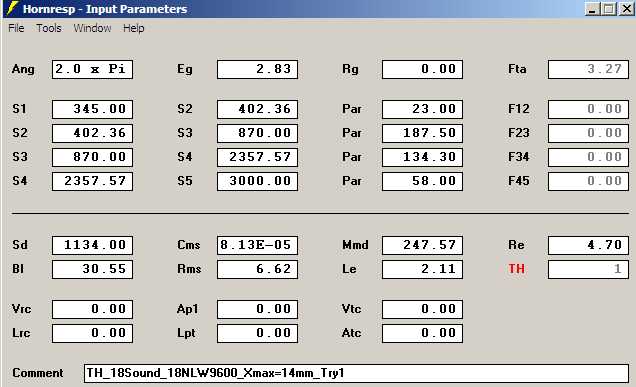Click the left-column S3 field 870.00
Screen dimensions: 636x387
[92, 157]
